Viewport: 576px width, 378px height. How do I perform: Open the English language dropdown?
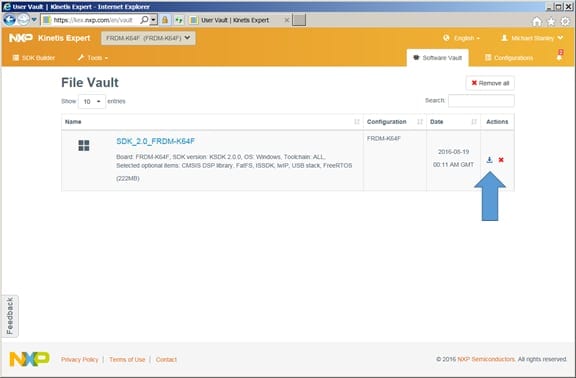point(461,38)
